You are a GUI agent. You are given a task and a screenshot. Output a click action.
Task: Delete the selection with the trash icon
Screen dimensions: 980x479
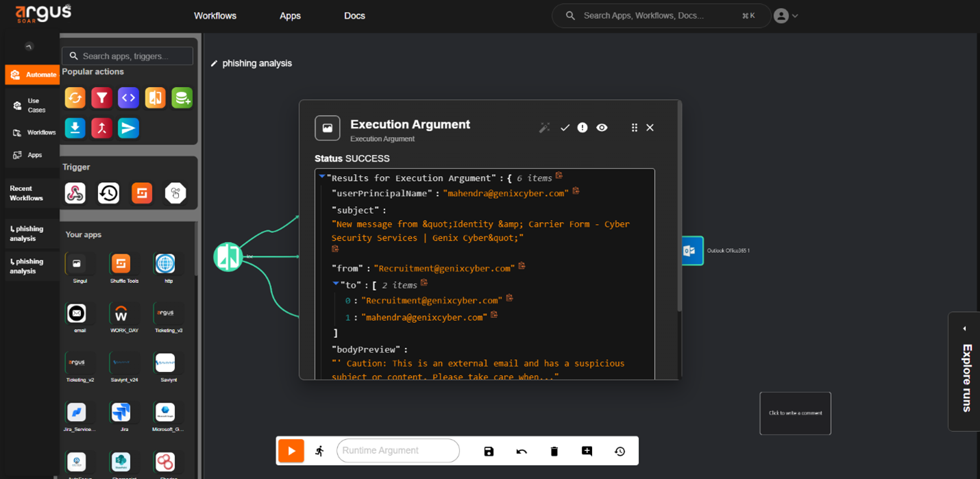[x=554, y=451]
